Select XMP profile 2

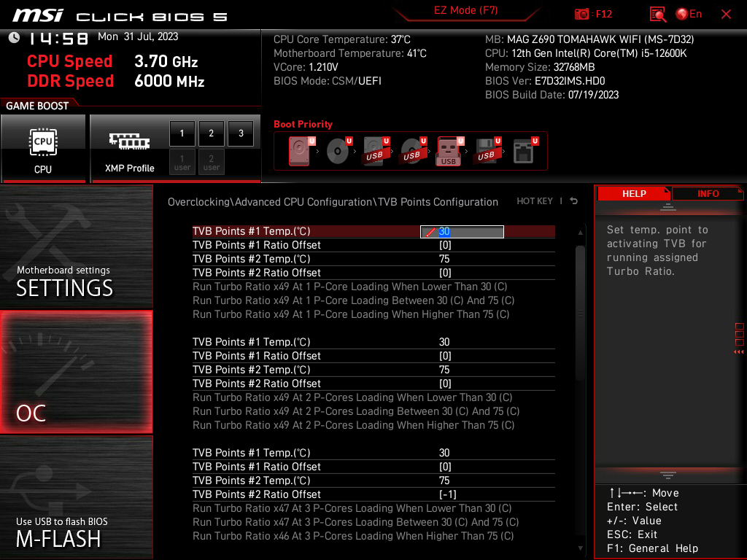pyautogui.click(x=211, y=133)
